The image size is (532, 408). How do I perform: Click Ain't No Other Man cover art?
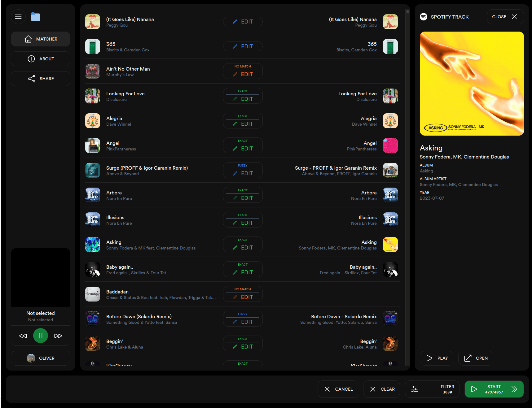coord(93,71)
